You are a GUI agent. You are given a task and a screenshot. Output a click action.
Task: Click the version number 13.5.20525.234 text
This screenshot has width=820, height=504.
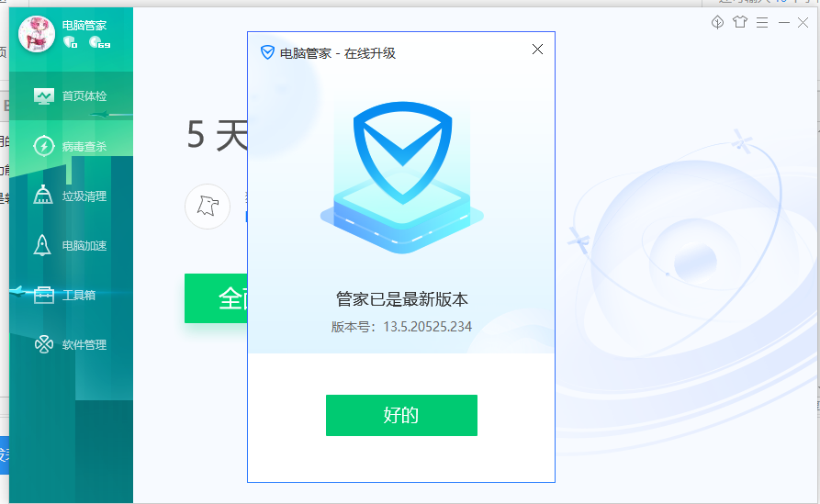[427, 327]
